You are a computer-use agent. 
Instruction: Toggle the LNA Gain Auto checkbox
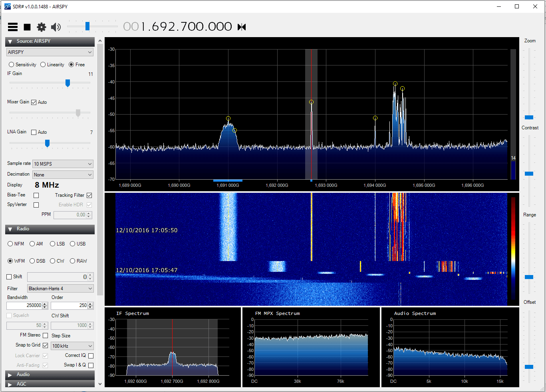(x=34, y=132)
